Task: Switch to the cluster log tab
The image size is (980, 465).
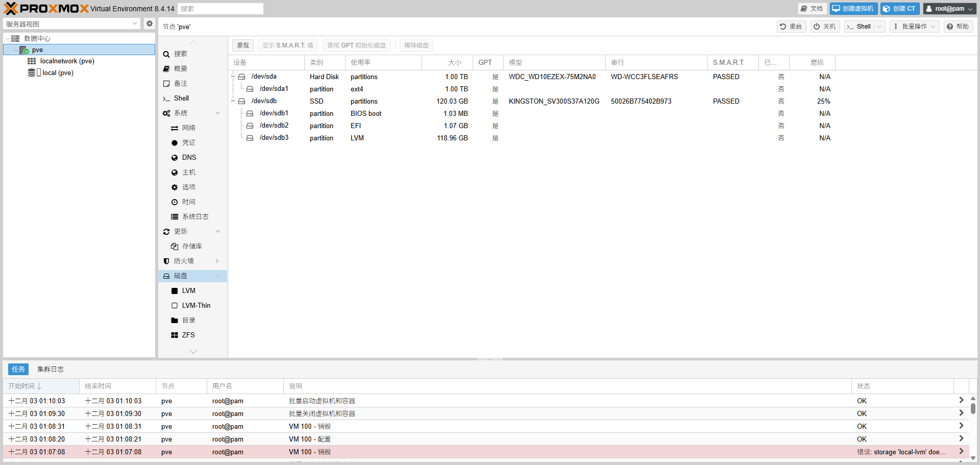Action: (x=50, y=369)
